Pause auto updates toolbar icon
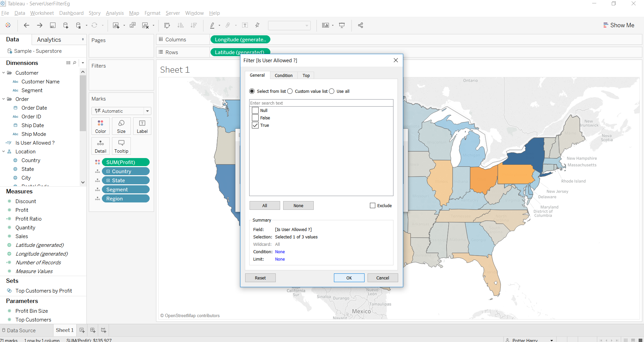Viewport: 644px width, 342px height. coord(78,25)
